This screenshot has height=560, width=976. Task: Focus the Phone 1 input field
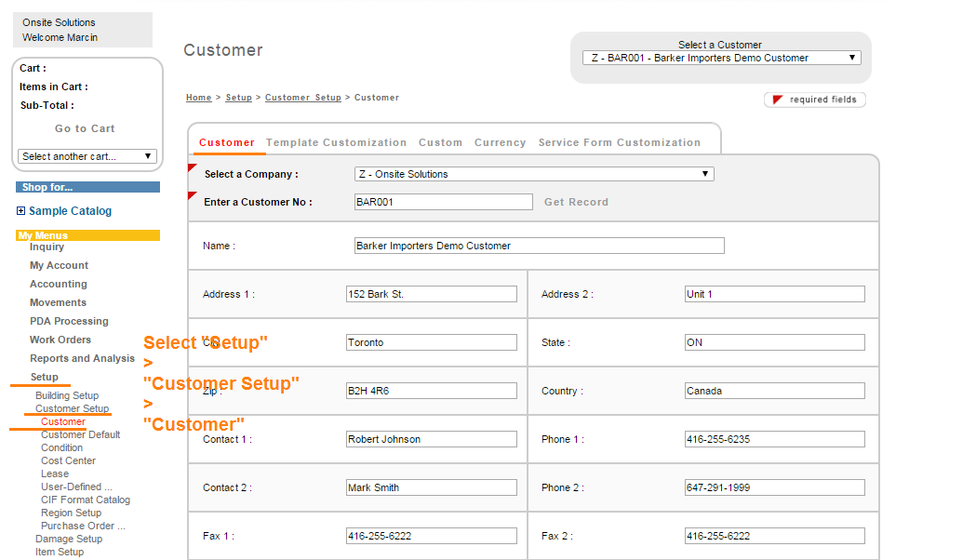774,439
